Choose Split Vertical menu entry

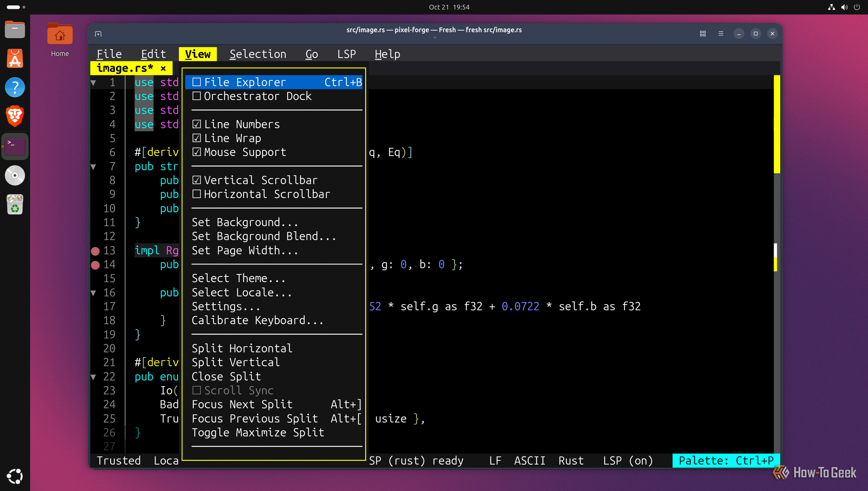(x=236, y=362)
